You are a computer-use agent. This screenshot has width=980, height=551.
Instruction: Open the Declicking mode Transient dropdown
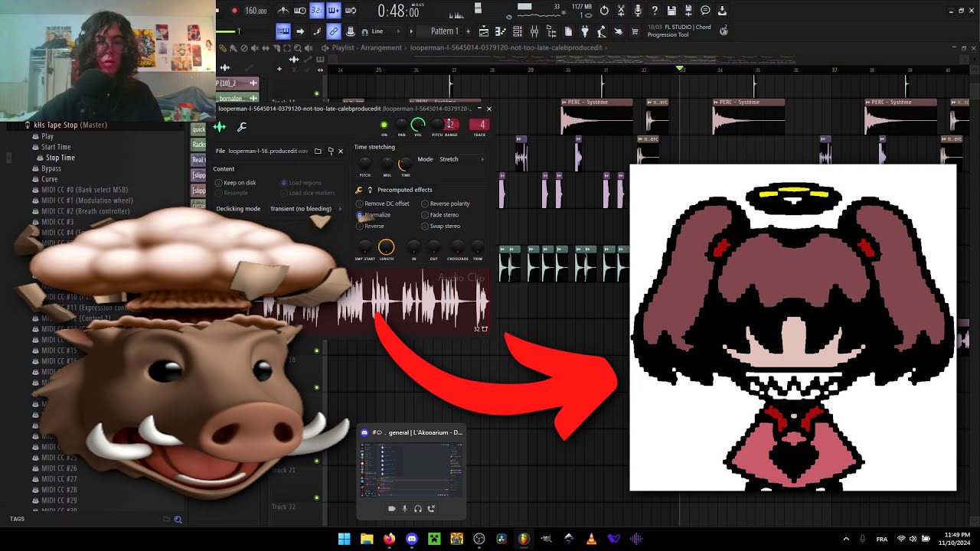coord(305,209)
